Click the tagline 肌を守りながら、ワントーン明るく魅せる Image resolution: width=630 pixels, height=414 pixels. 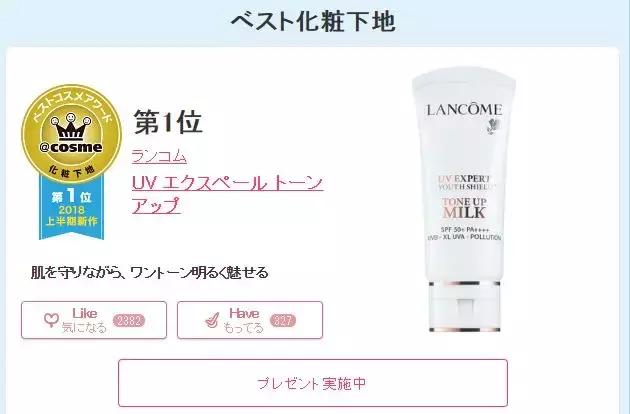tap(149, 273)
